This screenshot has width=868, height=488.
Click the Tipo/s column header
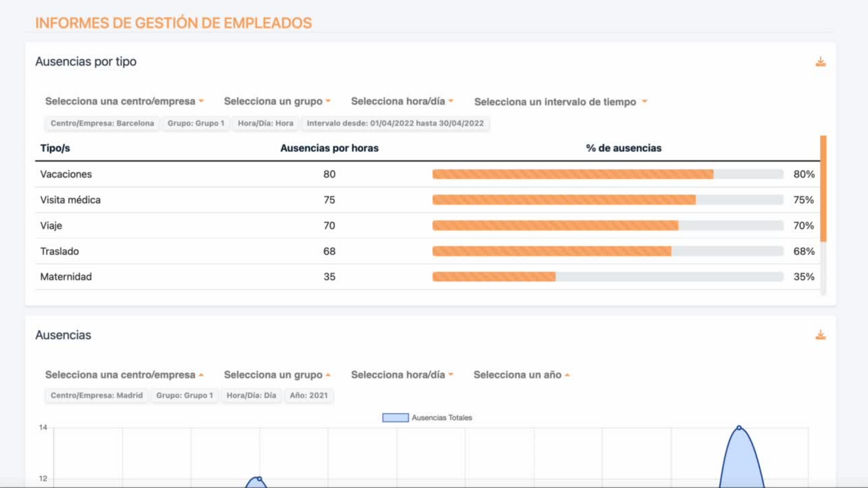click(x=55, y=148)
